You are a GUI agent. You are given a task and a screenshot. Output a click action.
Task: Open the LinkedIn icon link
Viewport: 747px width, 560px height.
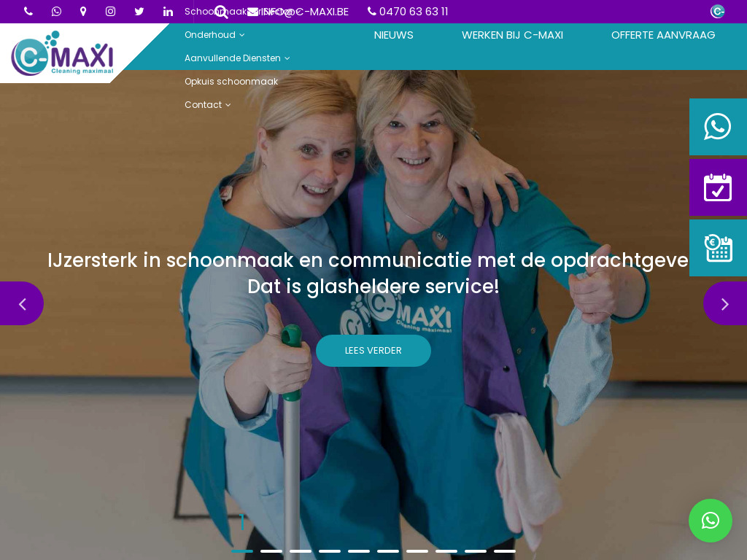click(x=168, y=12)
